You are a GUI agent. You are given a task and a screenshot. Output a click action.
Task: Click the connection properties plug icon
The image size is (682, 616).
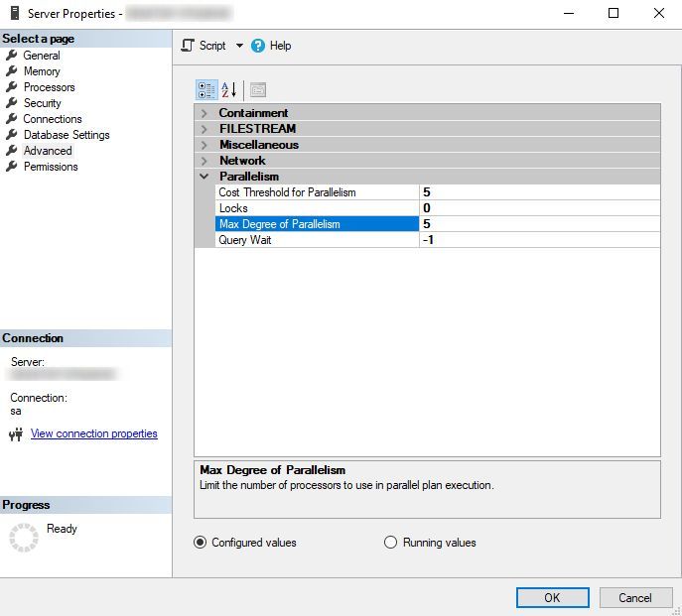click(x=16, y=434)
